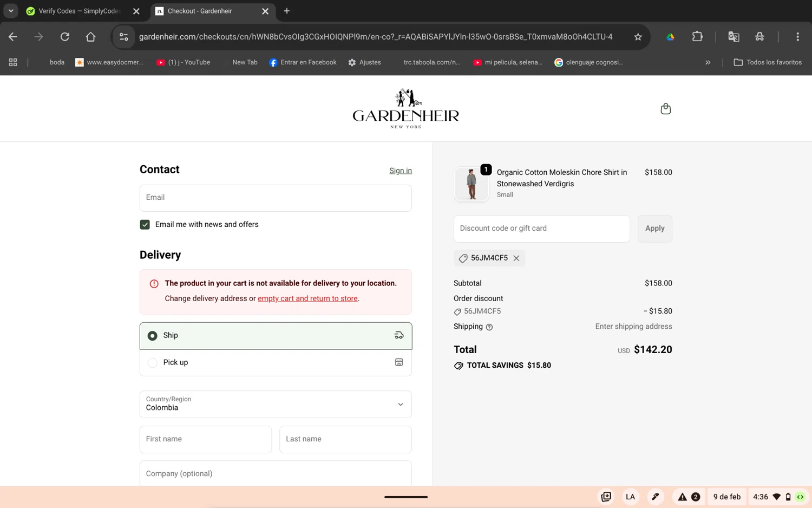Reload the checkout page

pos(65,37)
